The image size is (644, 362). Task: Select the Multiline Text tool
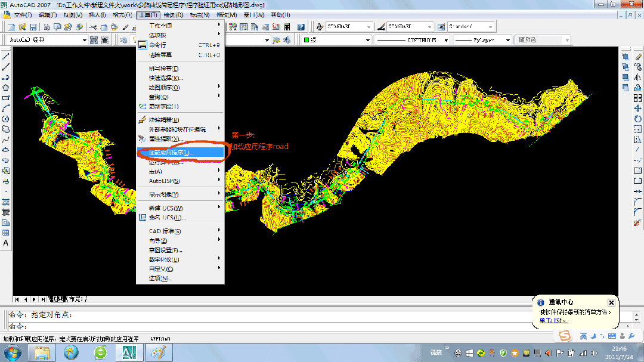coord(6,243)
